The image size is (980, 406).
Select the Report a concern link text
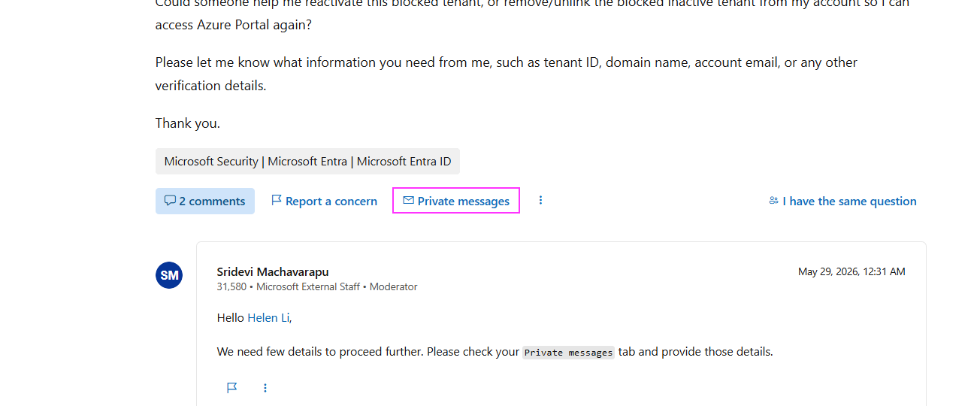coord(331,201)
